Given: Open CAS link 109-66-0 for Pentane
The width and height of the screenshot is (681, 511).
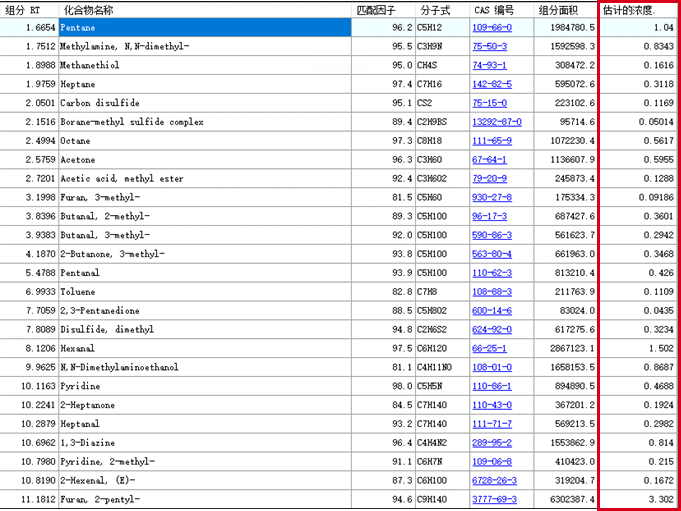Looking at the screenshot, I should click(x=492, y=27).
